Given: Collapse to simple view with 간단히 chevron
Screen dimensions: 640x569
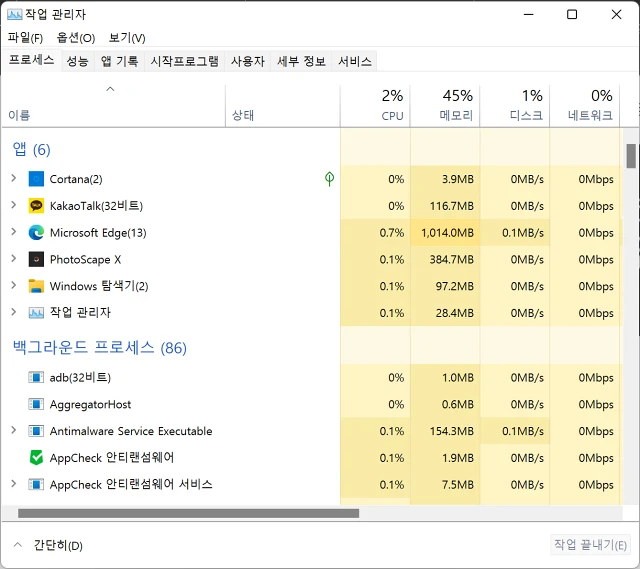Looking at the screenshot, I should pos(18,545).
